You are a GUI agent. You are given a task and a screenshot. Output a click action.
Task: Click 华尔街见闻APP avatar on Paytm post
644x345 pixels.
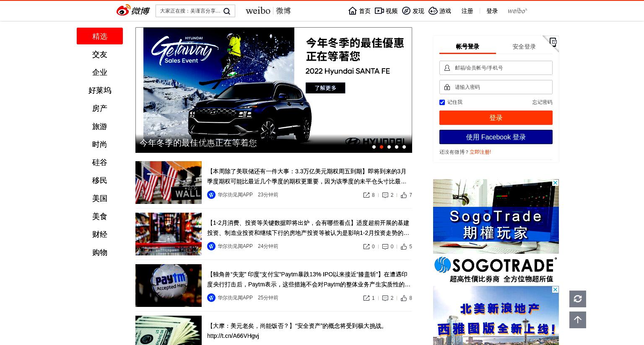(211, 298)
